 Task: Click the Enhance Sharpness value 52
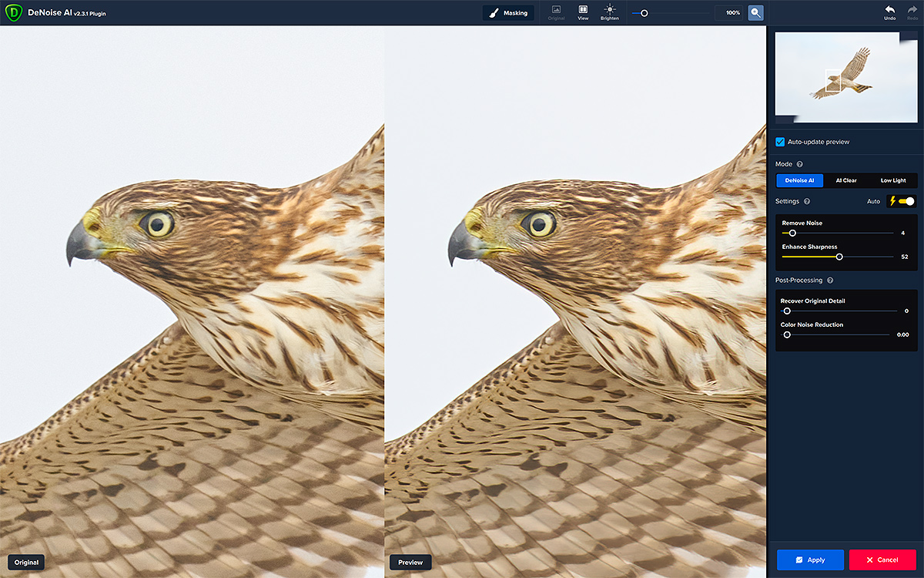point(905,257)
